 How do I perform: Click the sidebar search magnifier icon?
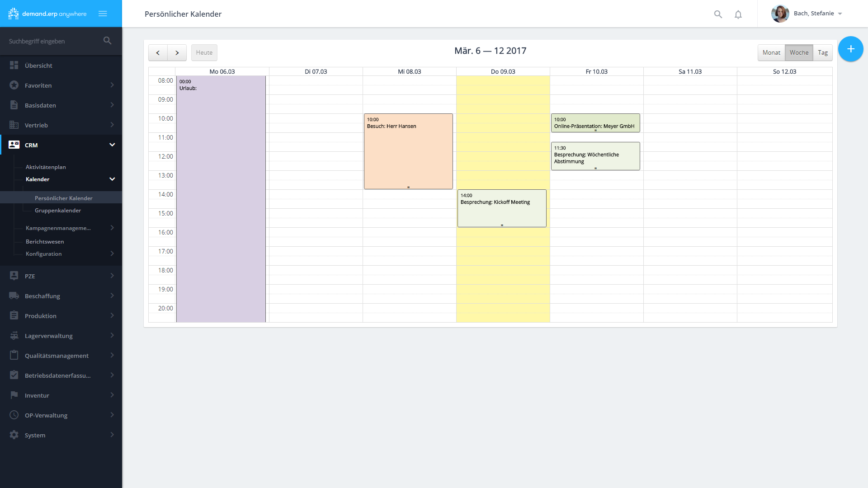click(x=107, y=41)
